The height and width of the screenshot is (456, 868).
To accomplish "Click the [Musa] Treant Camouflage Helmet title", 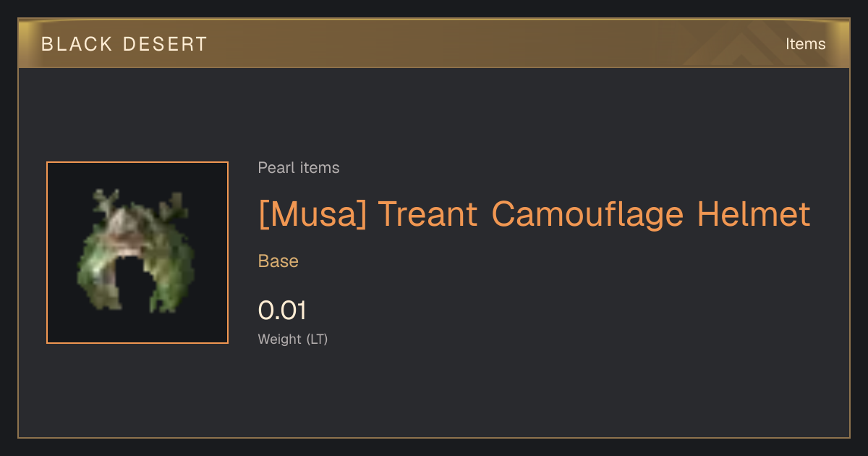I will click(x=535, y=214).
